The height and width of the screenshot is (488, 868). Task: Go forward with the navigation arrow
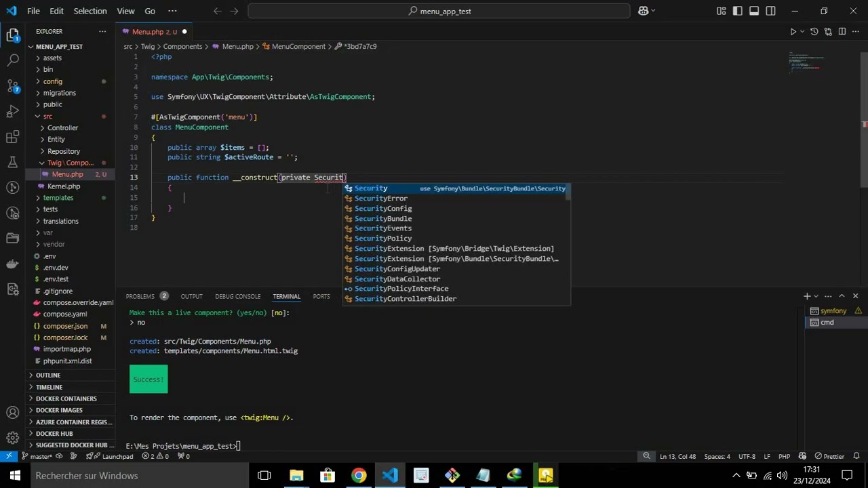pos(234,11)
